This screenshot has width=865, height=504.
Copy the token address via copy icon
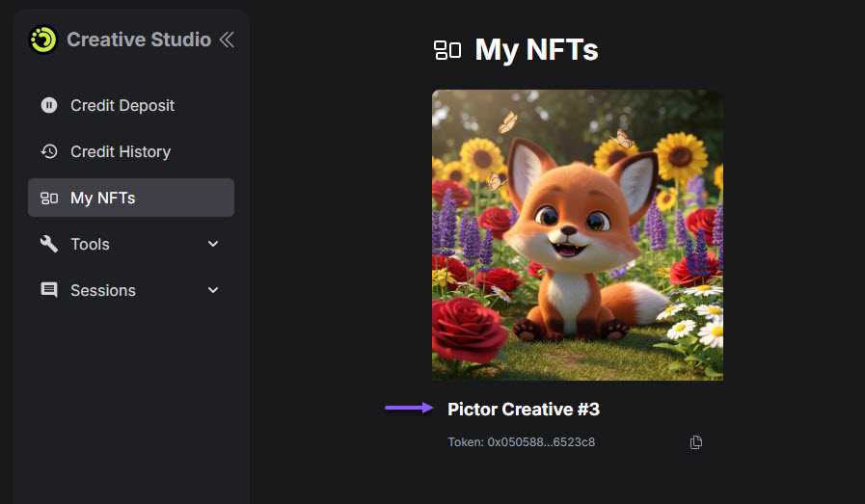[696, 442]
